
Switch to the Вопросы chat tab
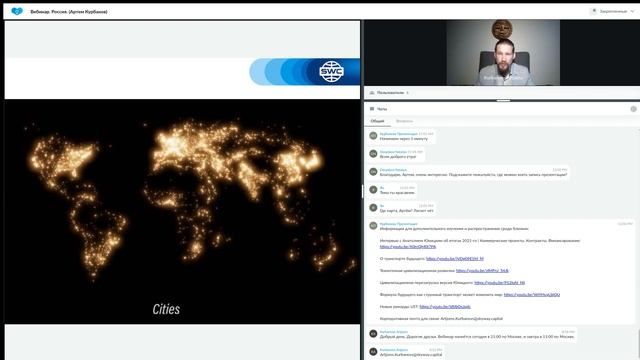404,121
